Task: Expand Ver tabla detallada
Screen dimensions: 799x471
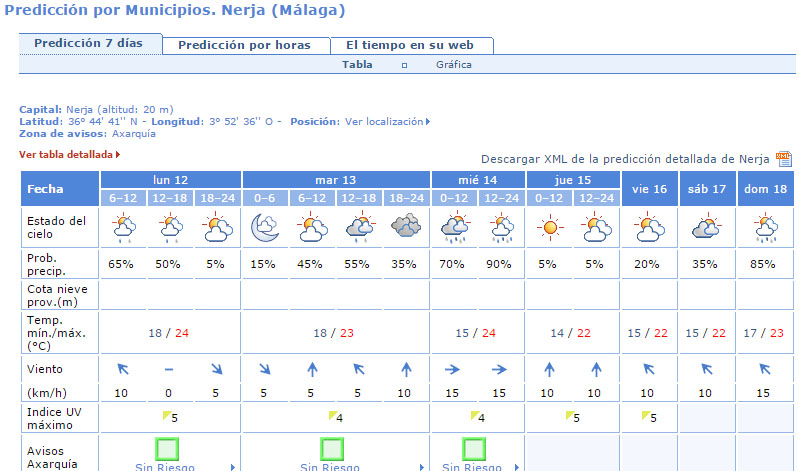Action: click(x=69, y=155)
